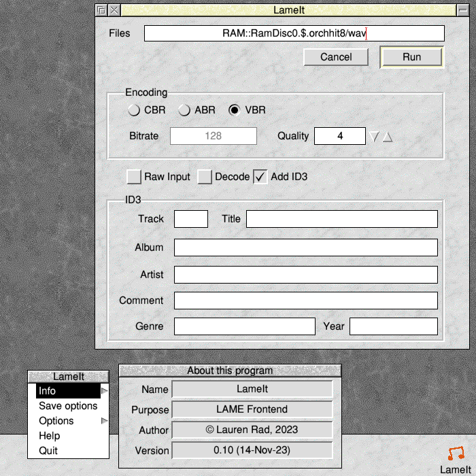Image resolution: width=476 pixels, height=476 pixels.
Task: Tick the Decode checkbox
Action: [205, 177]
